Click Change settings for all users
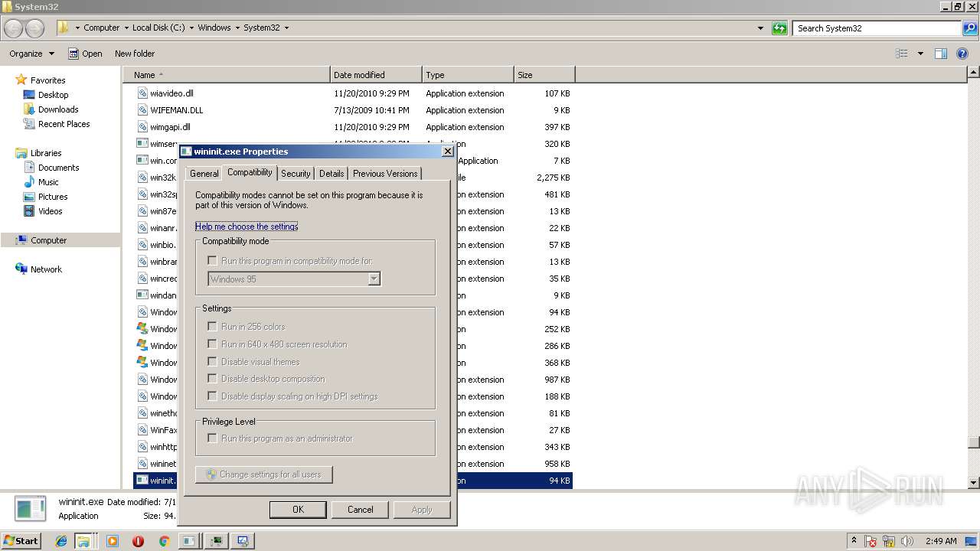The width and height of the screenshot is (980, 551). (263, 474)
